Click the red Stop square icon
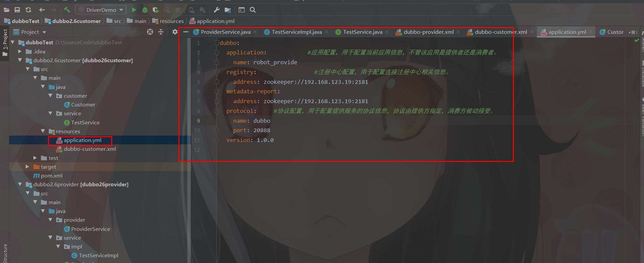Screen dimensions: 644x263 pos(178,10)
